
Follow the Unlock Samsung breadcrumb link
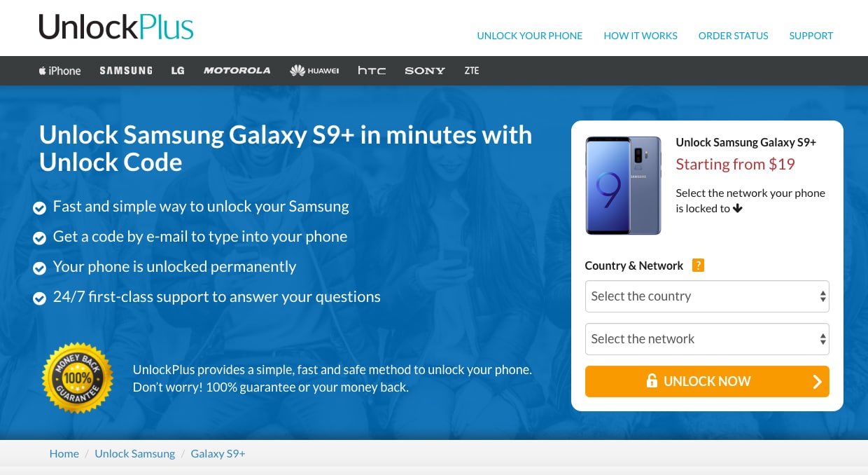tap(135, 453)
